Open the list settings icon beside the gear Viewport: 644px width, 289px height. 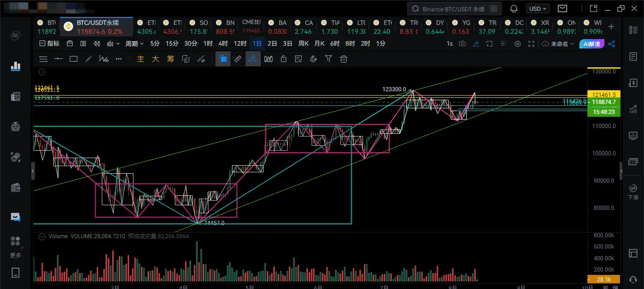pos(504,43)
